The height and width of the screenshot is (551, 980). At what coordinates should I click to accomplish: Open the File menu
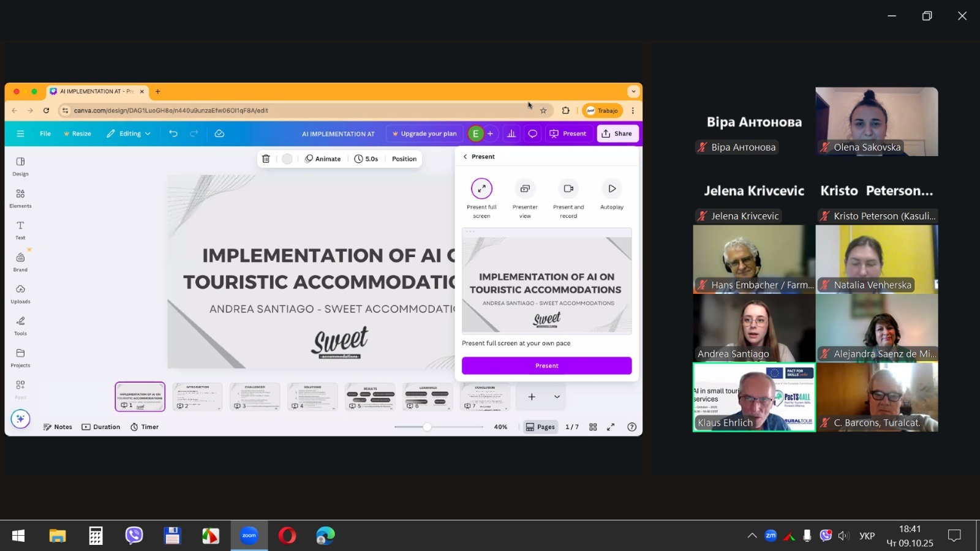[45, 133]
